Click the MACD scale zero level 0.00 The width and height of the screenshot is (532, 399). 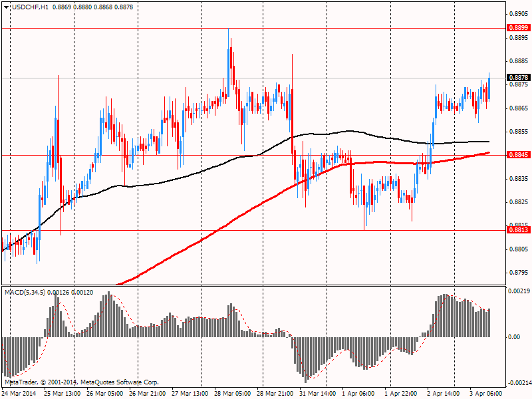(x=514, y=337)
